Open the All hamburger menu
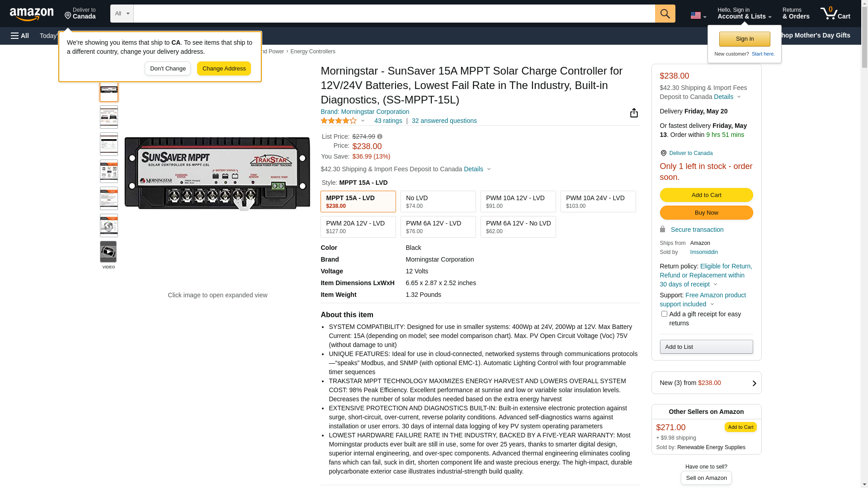868x488 pixels. pos(20,36)
